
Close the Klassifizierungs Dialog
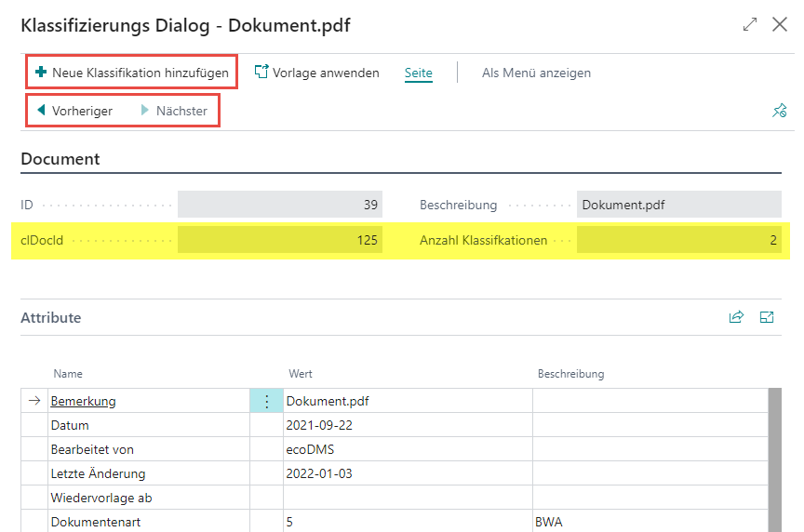(x=780, y=24)
